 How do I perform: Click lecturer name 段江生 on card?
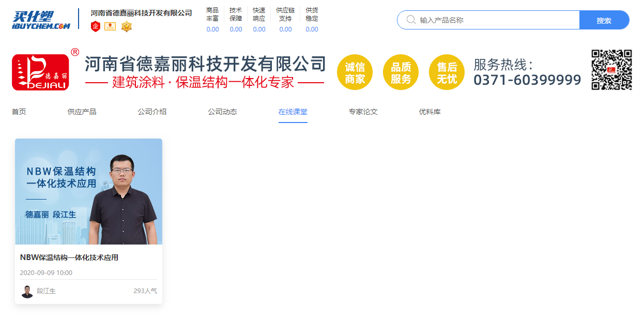click(x=46, y=291)
